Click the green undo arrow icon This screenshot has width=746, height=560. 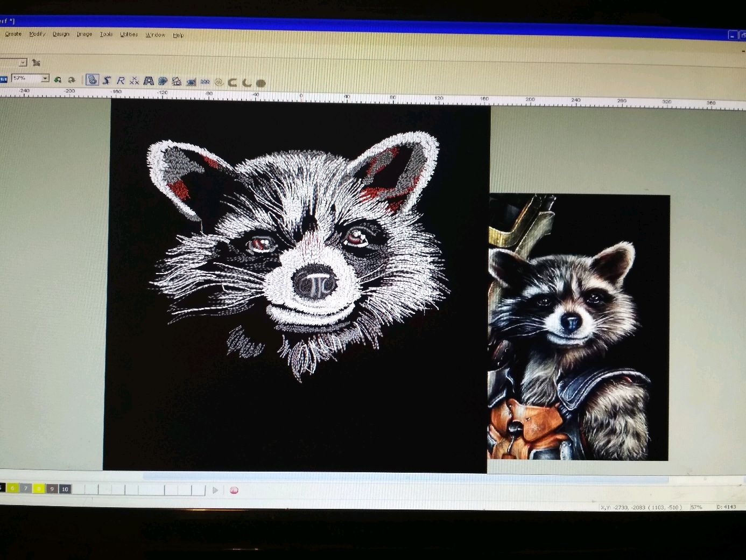[x=58, y=80]
